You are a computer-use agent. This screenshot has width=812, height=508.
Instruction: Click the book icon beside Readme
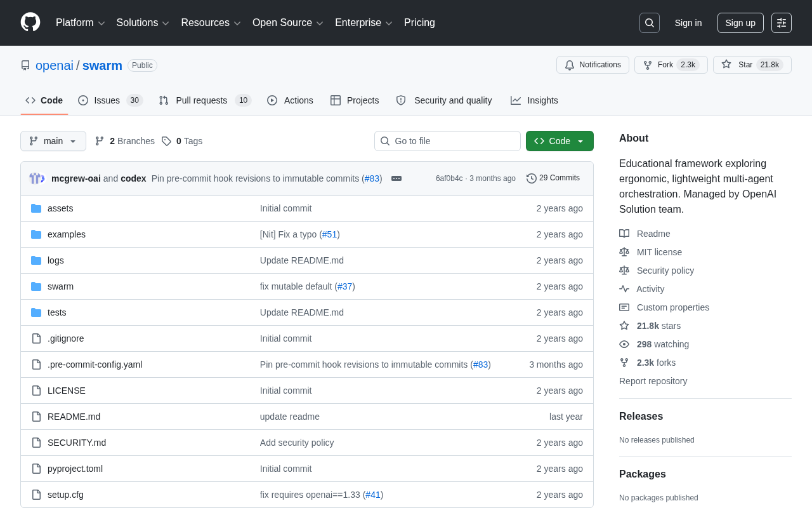click(624, 234)
